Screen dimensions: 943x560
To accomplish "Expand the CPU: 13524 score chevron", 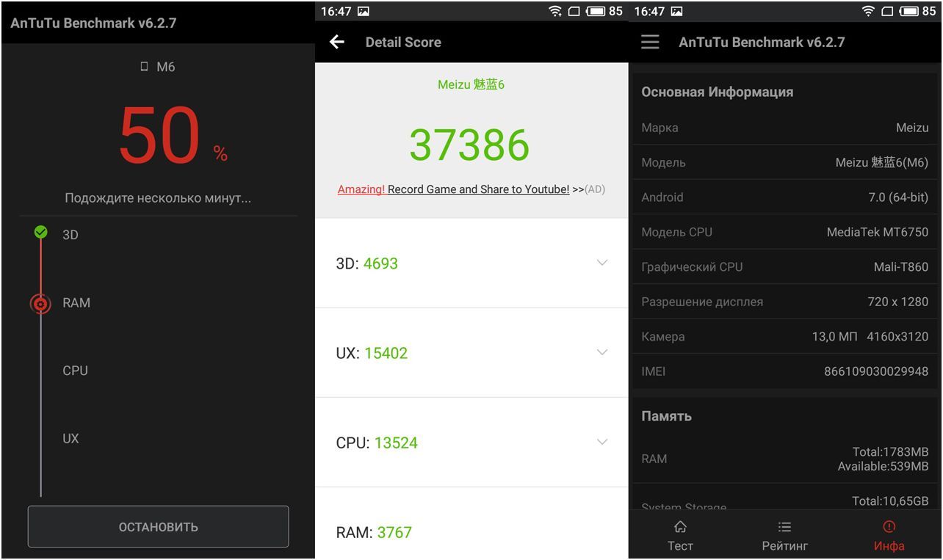I will click(602, 442).
